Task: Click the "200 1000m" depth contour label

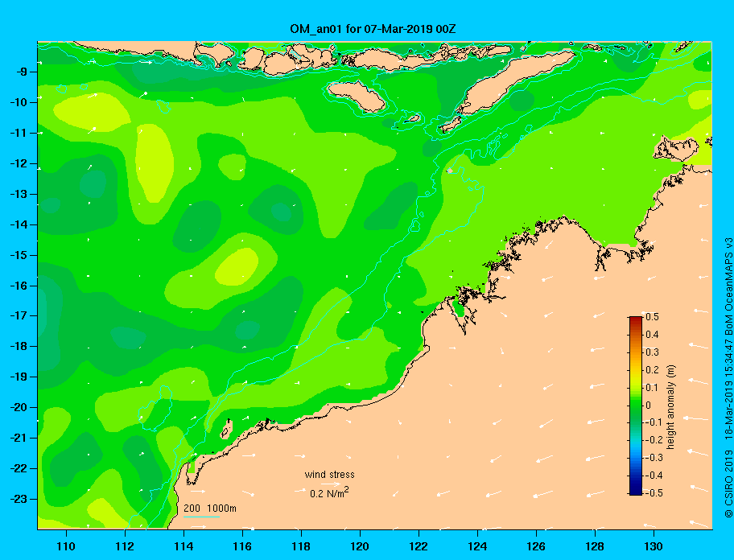Action: [210, 509]
